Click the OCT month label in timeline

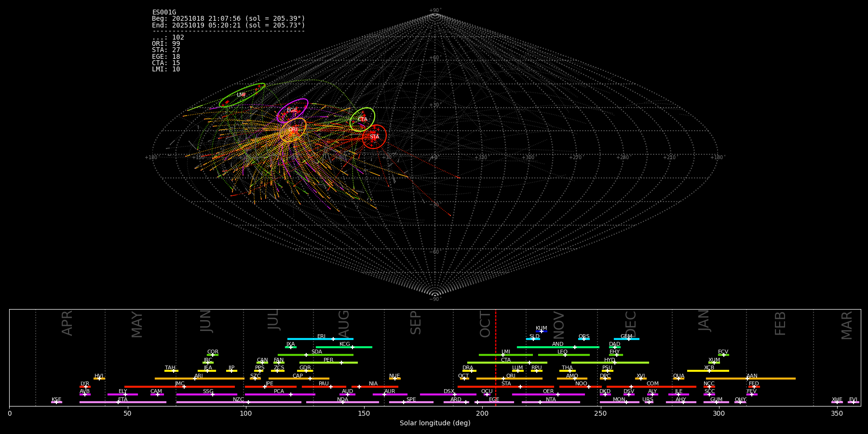coord(485,324)
